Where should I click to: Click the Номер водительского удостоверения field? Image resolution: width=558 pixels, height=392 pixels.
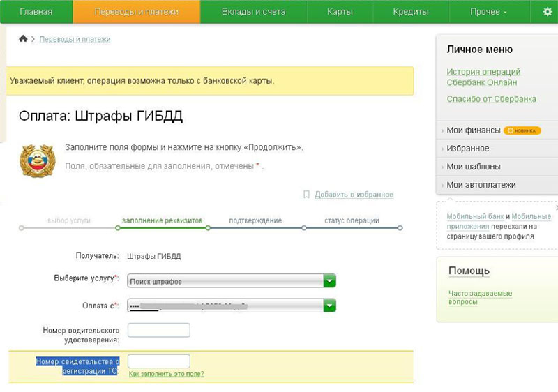tap(159, 330)
